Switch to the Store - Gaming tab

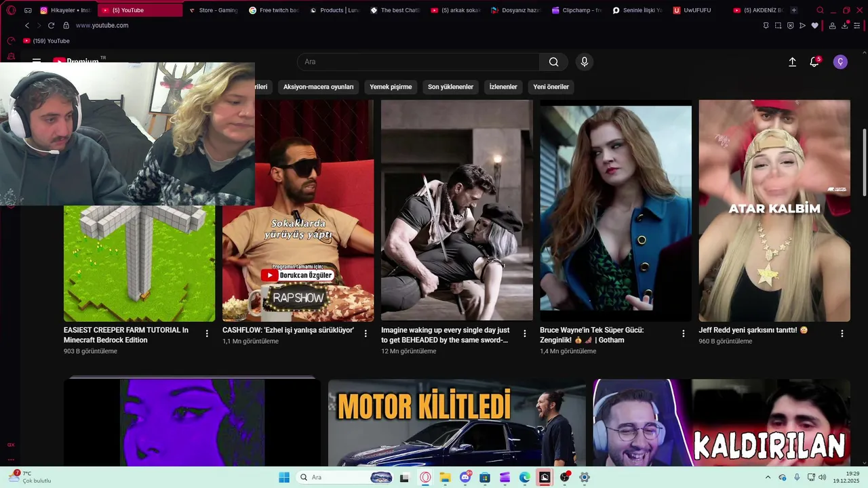213,10
